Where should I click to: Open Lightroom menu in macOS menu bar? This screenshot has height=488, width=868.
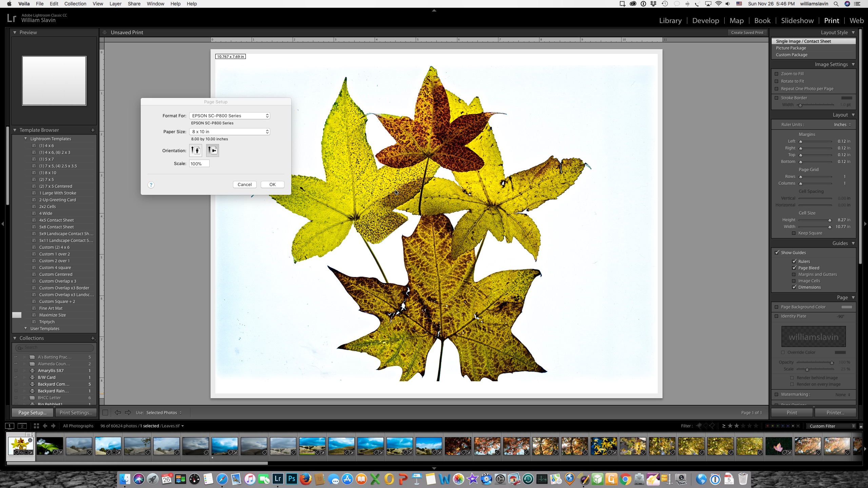[24, 4]
